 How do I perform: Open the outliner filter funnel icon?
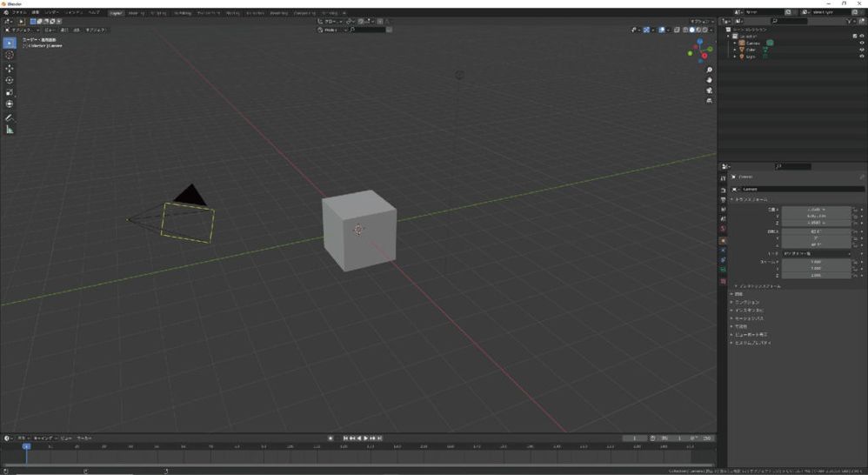(849, 21)
